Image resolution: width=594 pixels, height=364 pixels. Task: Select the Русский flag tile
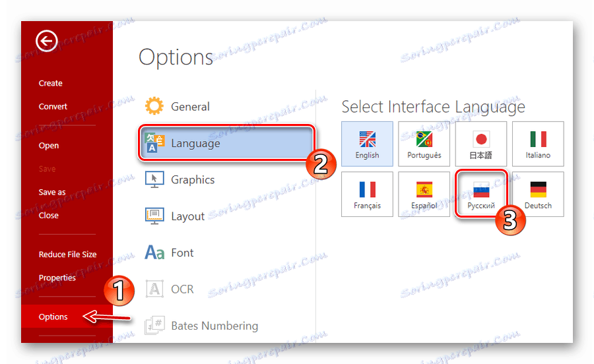click(x=480, y=194)
